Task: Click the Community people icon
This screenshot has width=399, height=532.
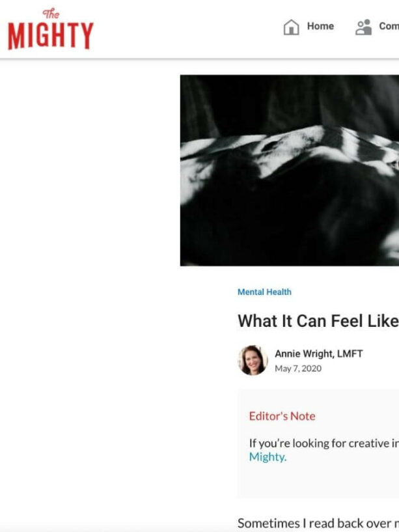Action: [x=363, y=27]
